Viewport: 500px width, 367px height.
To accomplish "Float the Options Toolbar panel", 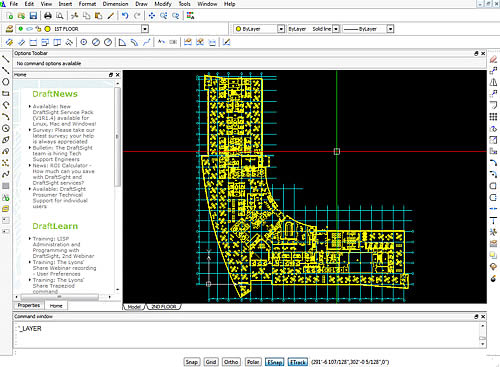I will (476, 53).
